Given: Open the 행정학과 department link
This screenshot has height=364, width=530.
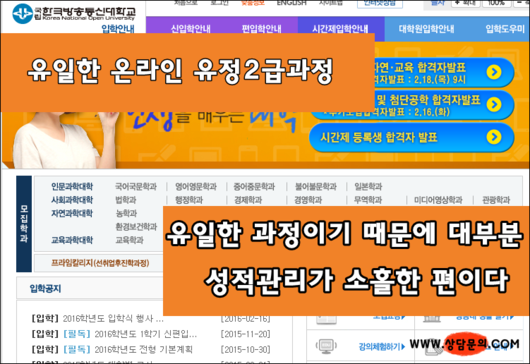Looking at the screenshot, I should coord(189,200).
